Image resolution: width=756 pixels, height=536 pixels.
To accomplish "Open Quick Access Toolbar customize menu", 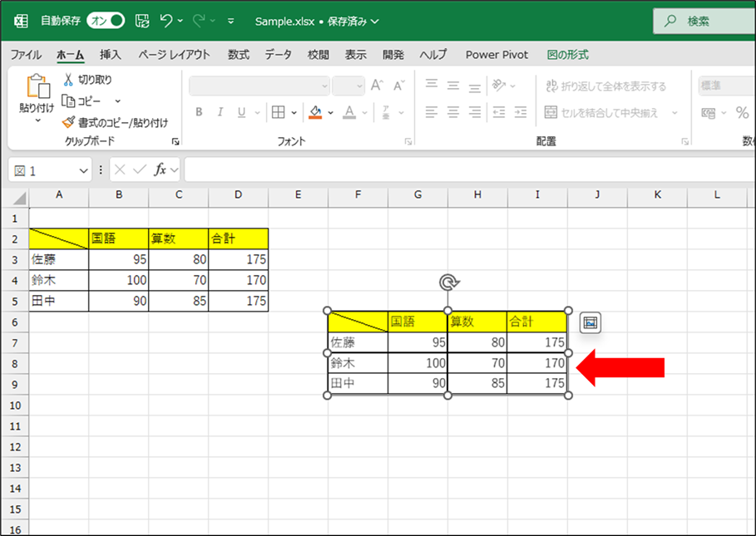I will point(231,21).
